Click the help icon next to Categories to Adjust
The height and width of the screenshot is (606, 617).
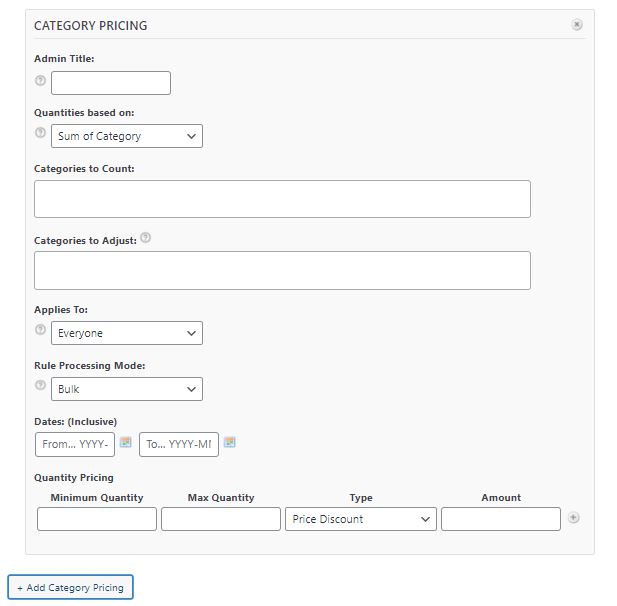[146, 238]
